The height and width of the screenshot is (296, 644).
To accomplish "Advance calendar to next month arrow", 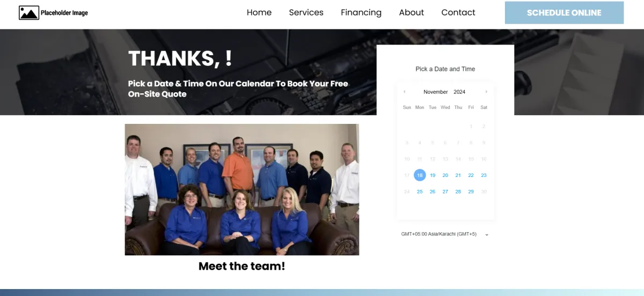I will click(x=486, y=92).
